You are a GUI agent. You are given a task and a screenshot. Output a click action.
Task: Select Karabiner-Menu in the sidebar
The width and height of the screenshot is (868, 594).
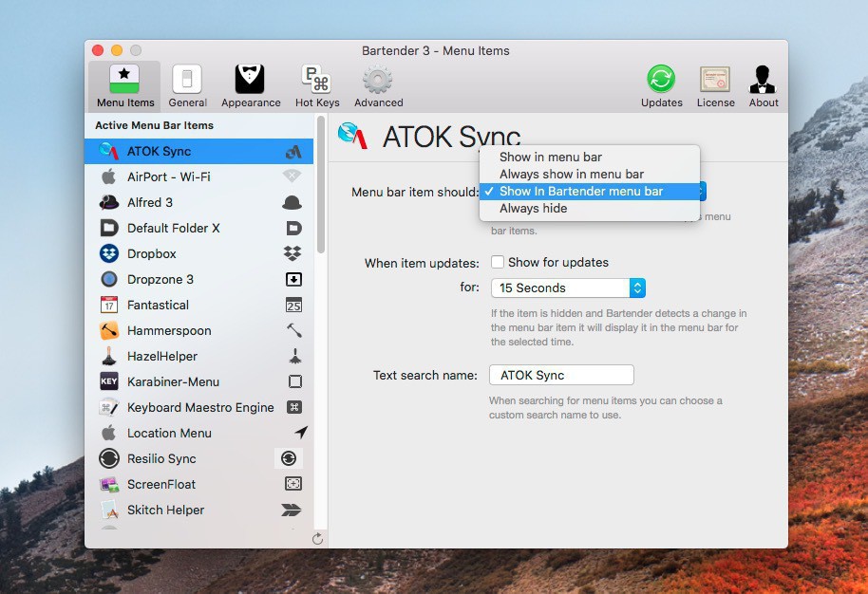(x=173, y=381)
